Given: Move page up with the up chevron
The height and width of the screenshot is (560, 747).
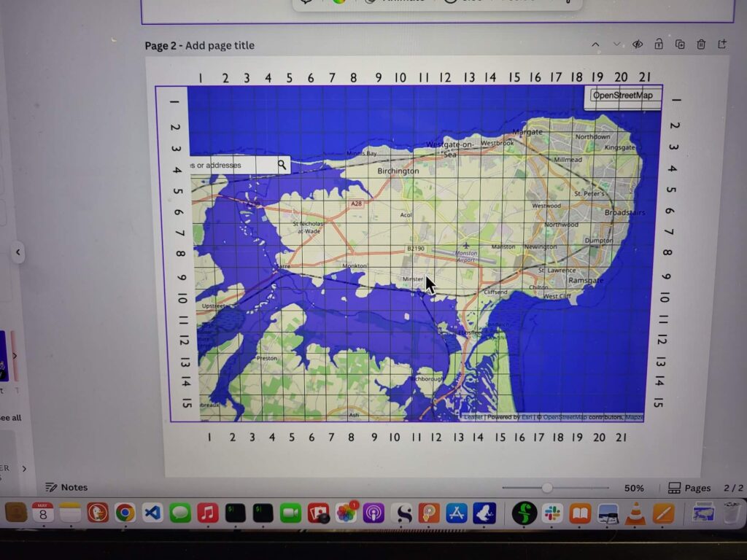Looking at the screenshot, I should click(x=595, y=44).
